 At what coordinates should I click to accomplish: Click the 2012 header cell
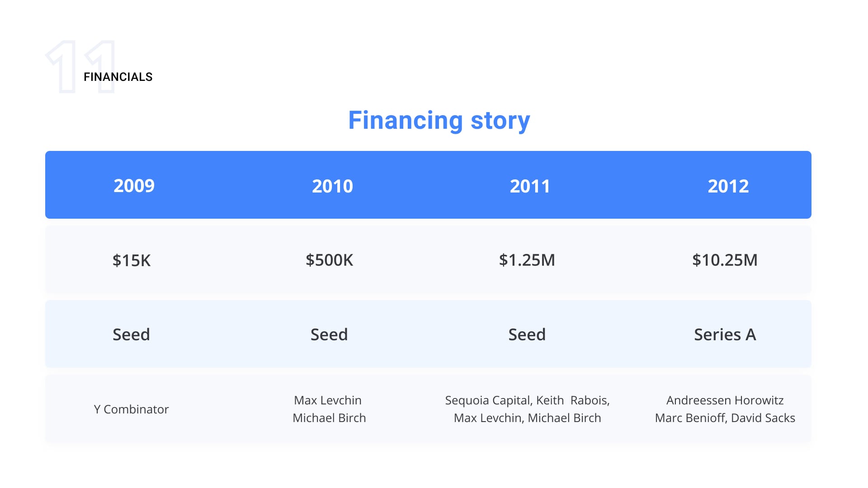(x=728, y=186)
